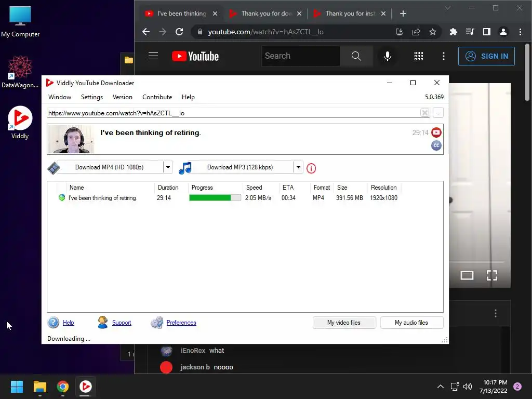Click the Chrome share page icon
This screenshot has height=399, width=532.
pyautogui.click(x=416, y=32)
